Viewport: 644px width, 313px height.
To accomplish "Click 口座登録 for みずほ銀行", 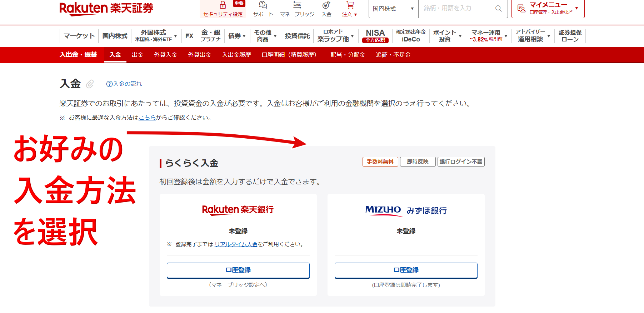I will click(406, 270).
